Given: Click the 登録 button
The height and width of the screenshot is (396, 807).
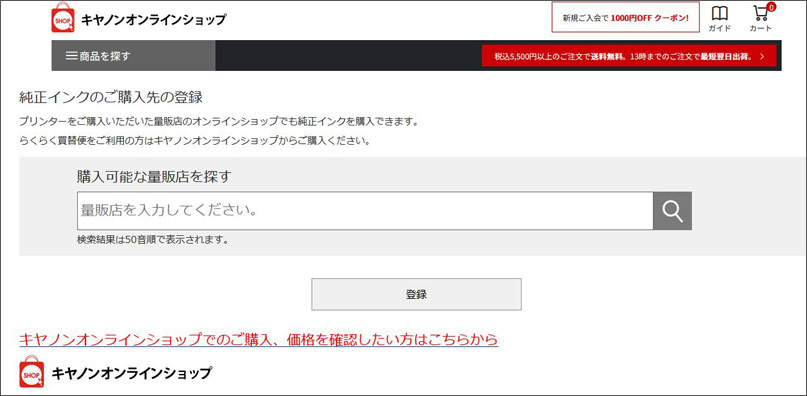Looking at the screenshot, I should point(416,295).
